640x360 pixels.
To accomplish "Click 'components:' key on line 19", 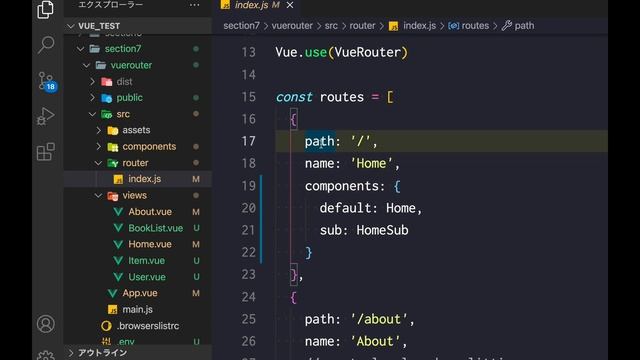I will 345,186.
